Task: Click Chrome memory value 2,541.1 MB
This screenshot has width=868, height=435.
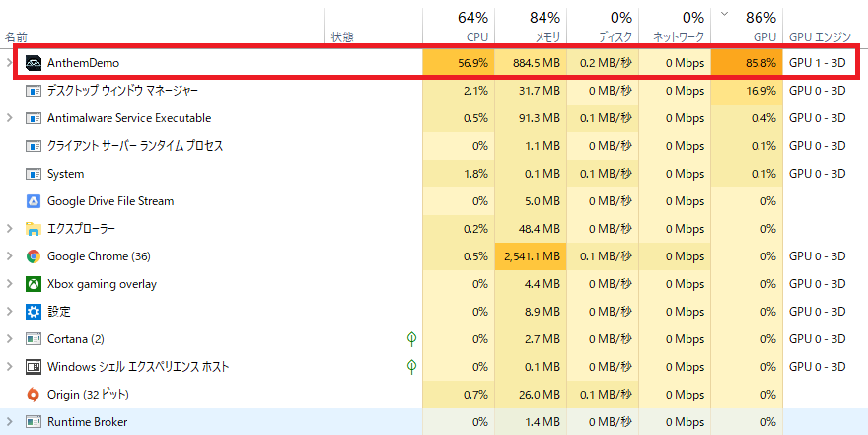Action: pyautogui.click(x=532, y=256)
